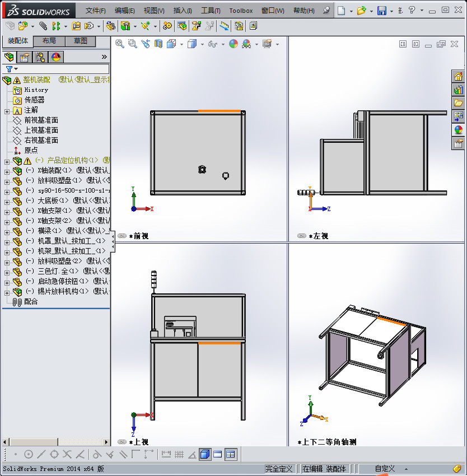The width and height of the screenshot is (467, 476).
Task: Expand the 大底板<1> tree node
Action: click(x=7, y=202)
